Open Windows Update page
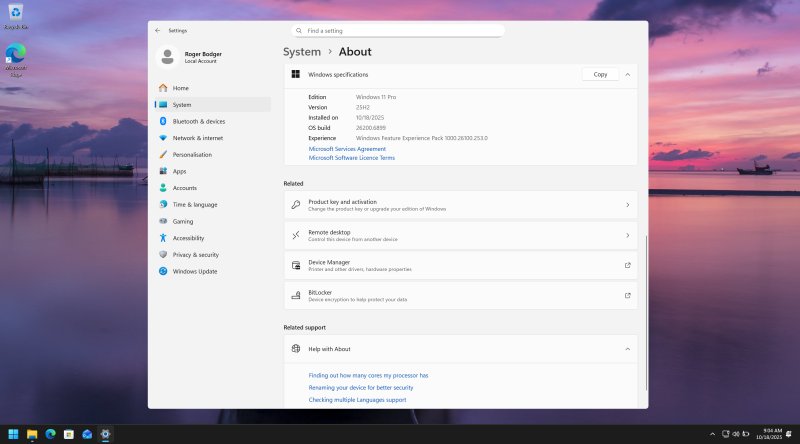 pyautogui.click(x=194, y=271)
